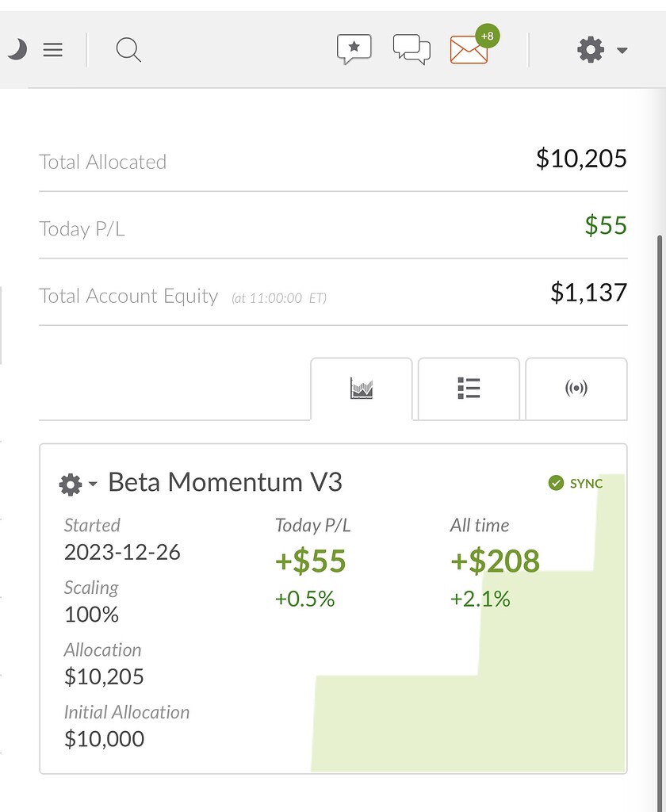Screen dimensions: 666x812
Task: Switch to the chart view tab
Action: point(362,389)
